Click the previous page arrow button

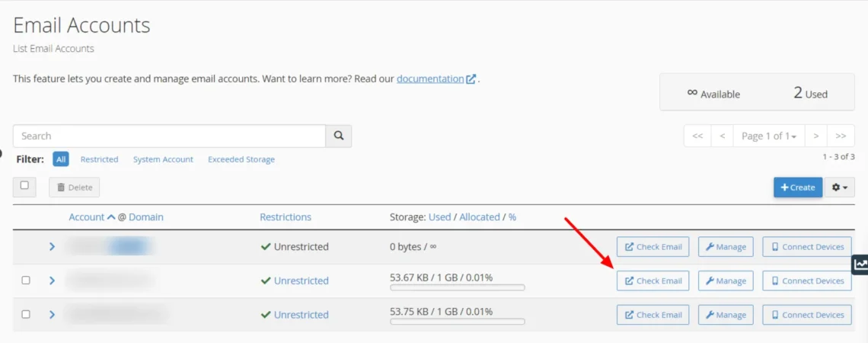point(722,136)
